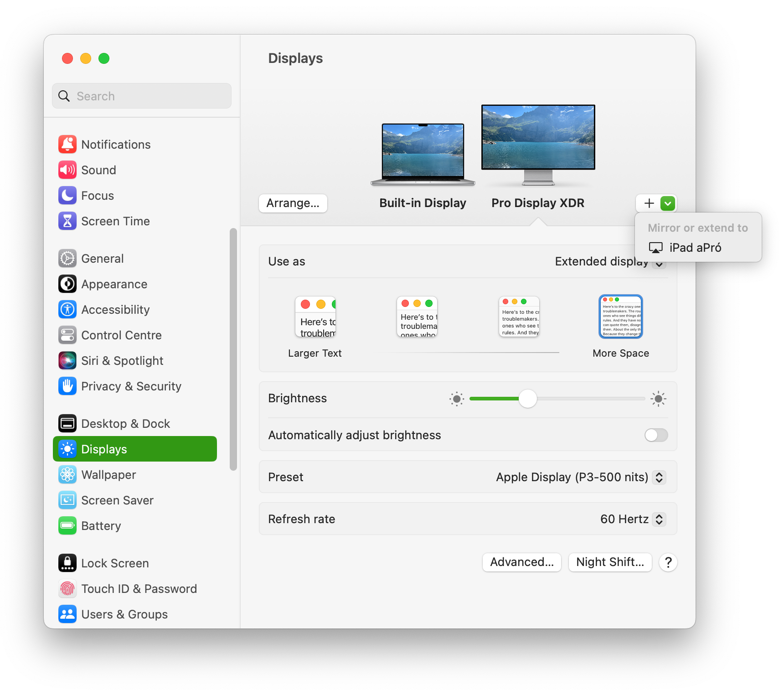This screenshot has width=784, height=696.
Task: Click the Focus moon icon
Action: tap(67, 196)
